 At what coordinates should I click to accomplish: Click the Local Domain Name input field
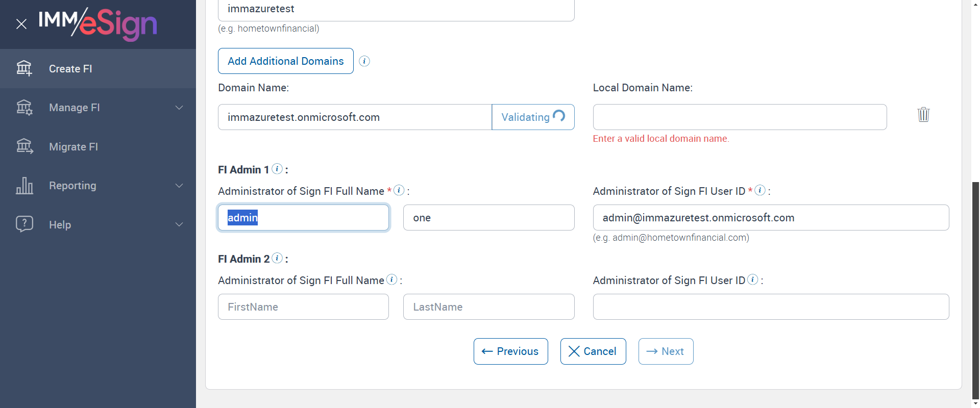[x=740, y=117]
